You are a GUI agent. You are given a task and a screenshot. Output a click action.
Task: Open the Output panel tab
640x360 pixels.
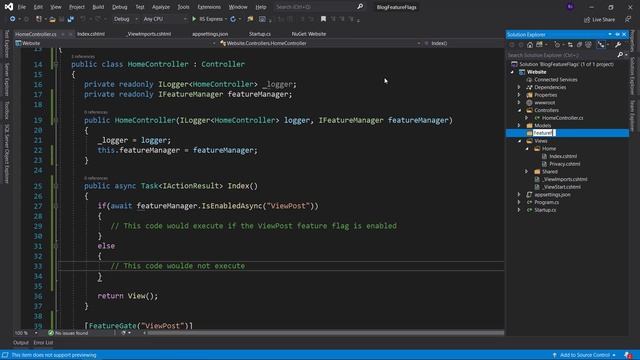coord(21,342)
